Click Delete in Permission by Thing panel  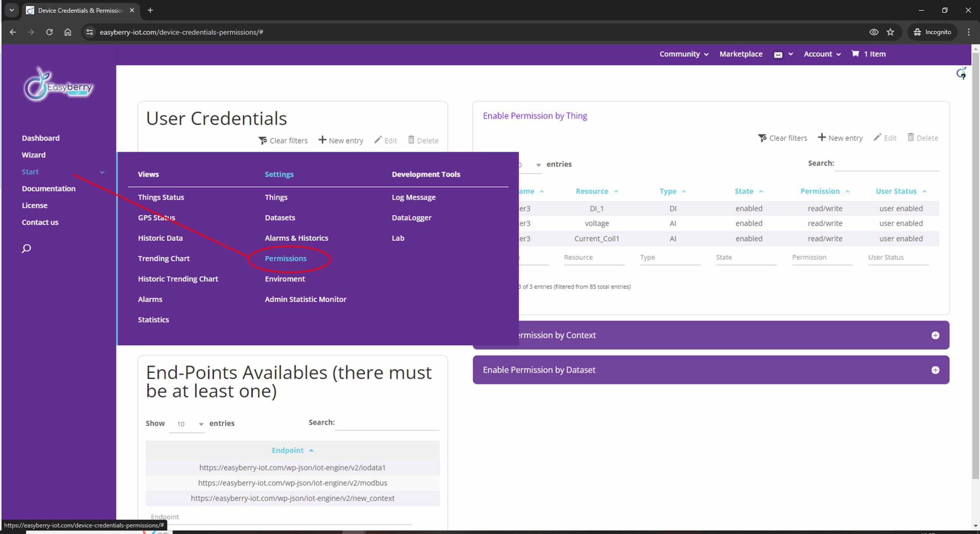click(x=923, y=138)
